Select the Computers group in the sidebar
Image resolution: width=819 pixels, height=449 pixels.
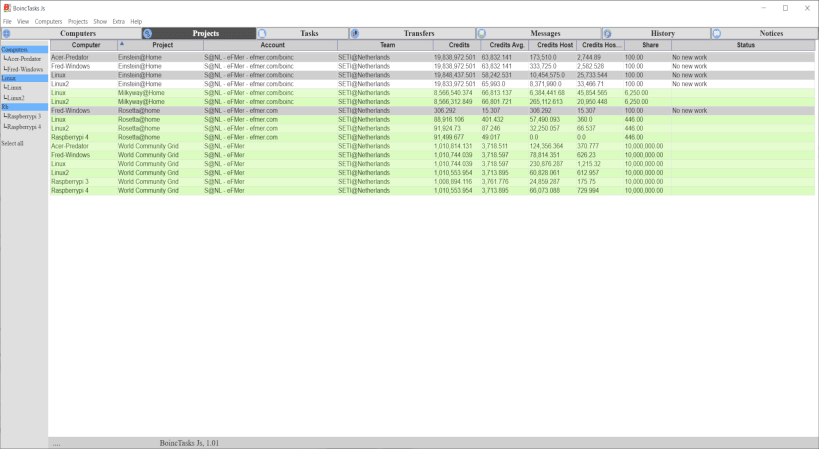(25, 50)
